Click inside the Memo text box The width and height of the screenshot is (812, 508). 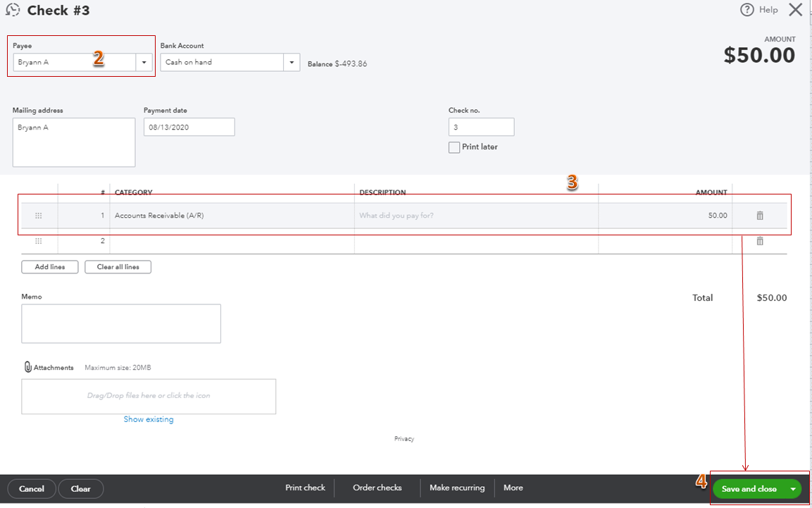click(121, 323)
